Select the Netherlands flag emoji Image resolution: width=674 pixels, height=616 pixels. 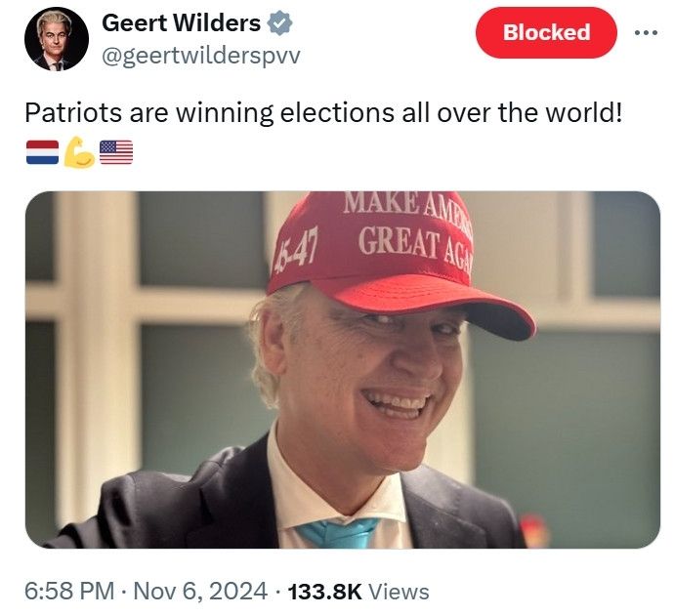[x=42, y=152]
